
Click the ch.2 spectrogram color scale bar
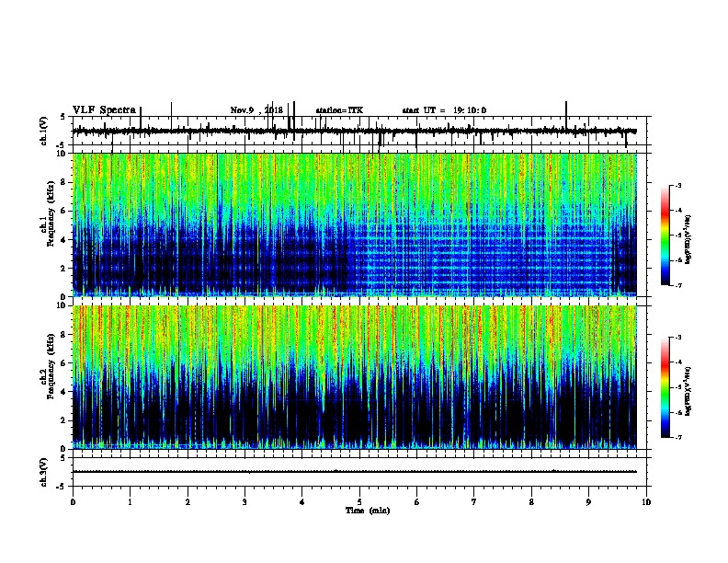(665, 387)
